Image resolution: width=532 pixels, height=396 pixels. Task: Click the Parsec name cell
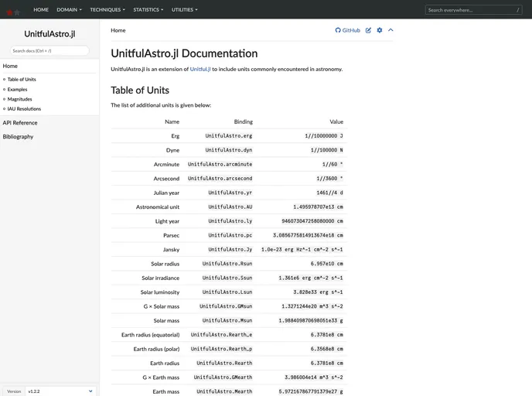171,235
